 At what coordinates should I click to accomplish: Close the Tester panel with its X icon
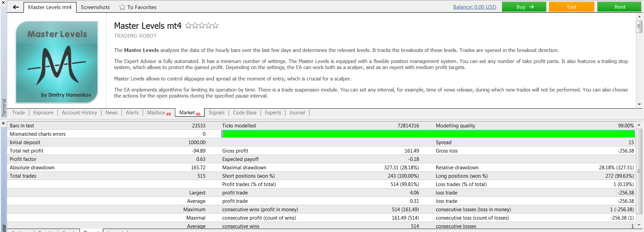(x=3, y=123)
